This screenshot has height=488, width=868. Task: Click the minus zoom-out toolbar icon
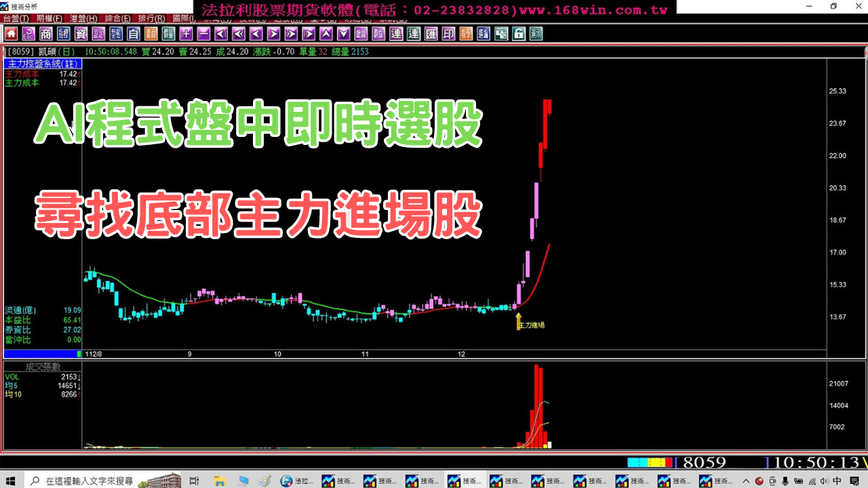pyautogui.click(x=205, y=33)
